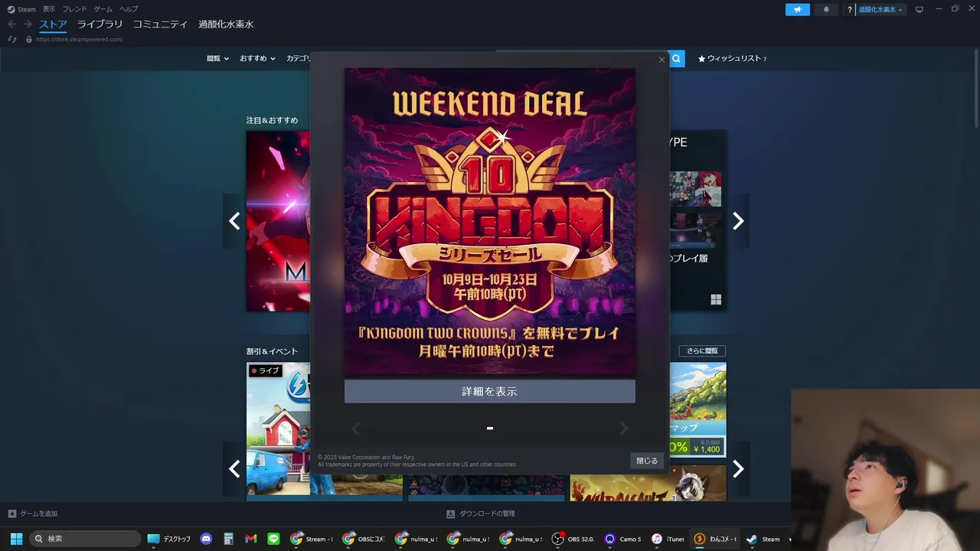Click the store search magnifier button

pyautogui.click(x=677, y=58)
